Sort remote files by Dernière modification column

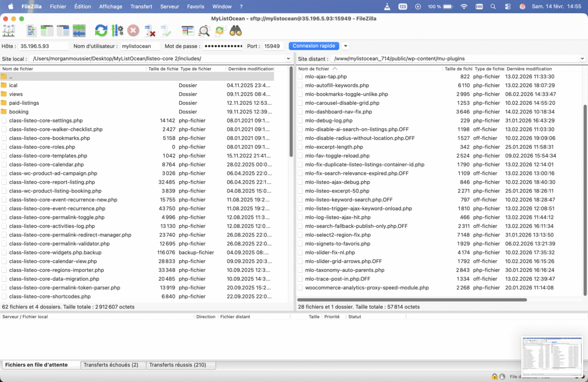coord(529,69)
